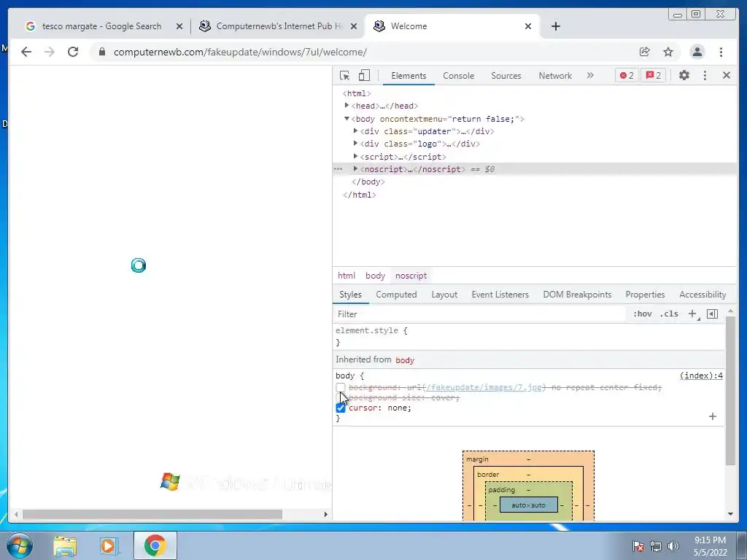Screen dimensions: 747x560
Task: Select the noscript breadcrumb
Action: (411, 276)
